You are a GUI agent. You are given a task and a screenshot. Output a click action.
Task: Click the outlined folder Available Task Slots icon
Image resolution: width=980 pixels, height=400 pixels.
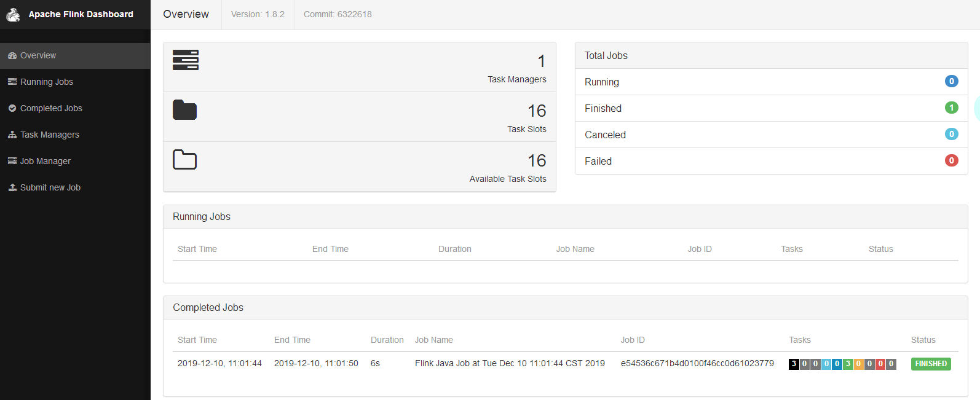pos(184,160)
